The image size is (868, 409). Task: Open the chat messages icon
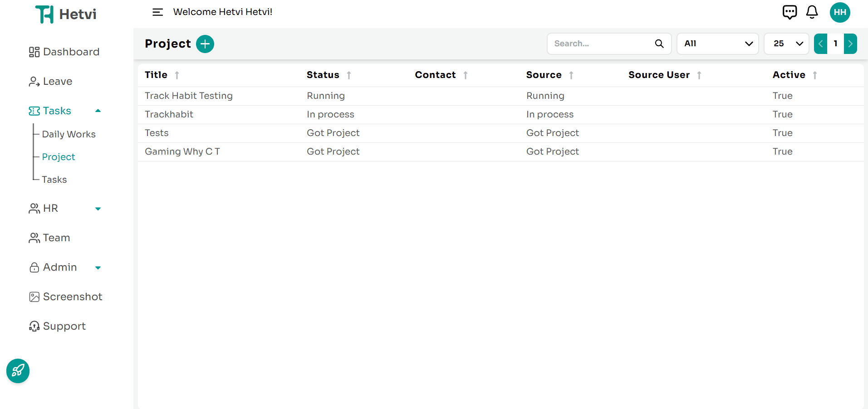[790, 12]
